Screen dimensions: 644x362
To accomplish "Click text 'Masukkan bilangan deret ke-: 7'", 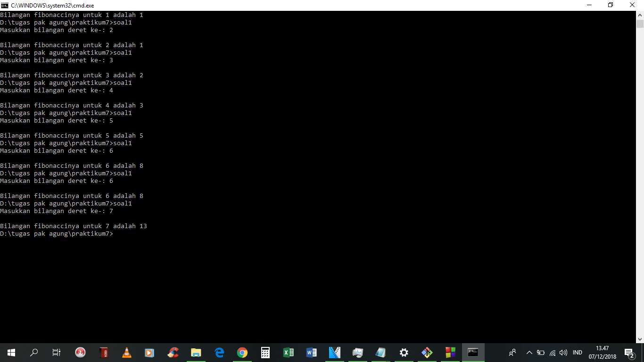I will coord(57,211).
